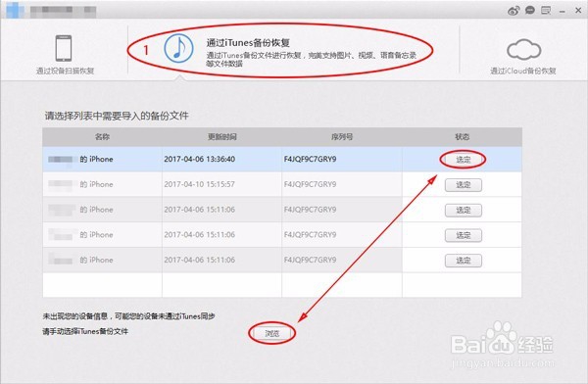The width and height of the screenshot is (588, 384).
Task: Click the 请手动选择iTunes备份文件 text
Action: click(x=85, y=331)
